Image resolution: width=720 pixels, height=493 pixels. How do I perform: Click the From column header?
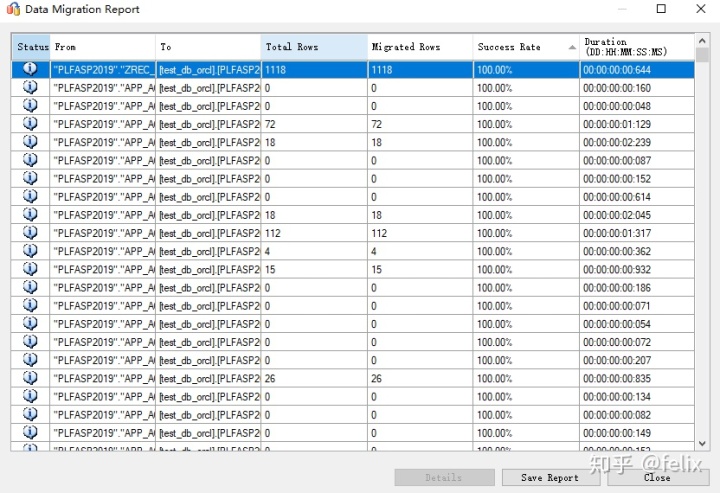point(102,47)
